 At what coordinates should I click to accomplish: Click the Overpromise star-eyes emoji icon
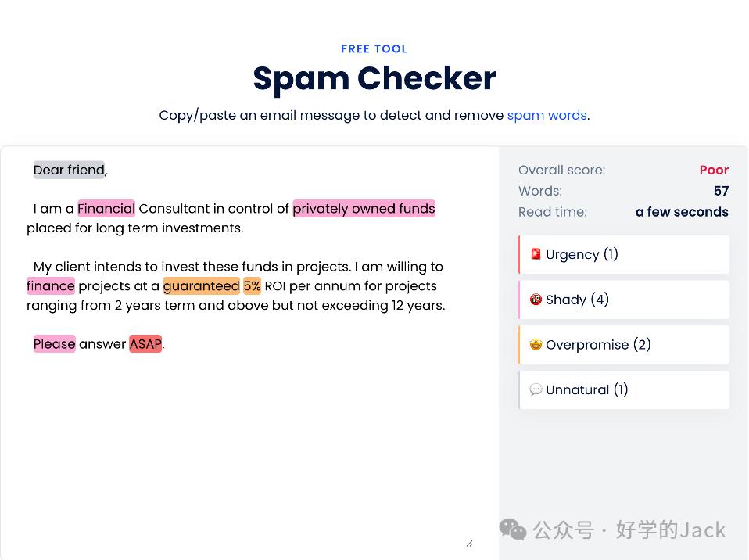536,345
